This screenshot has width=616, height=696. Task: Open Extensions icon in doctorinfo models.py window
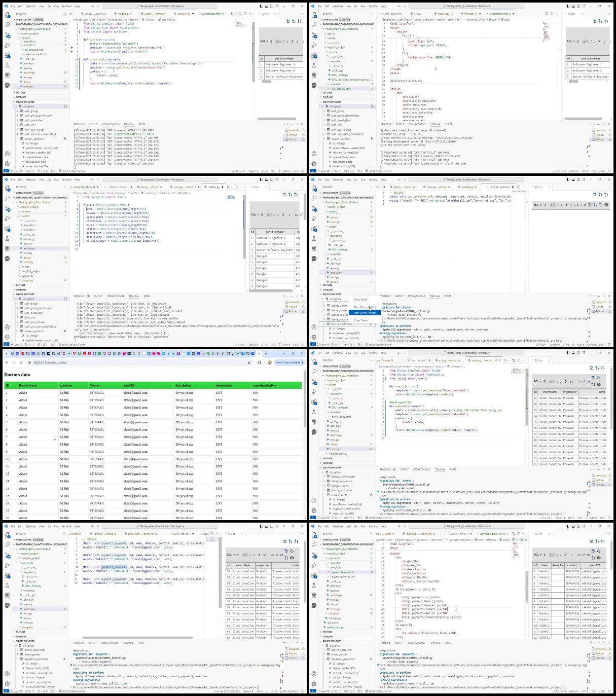[x=7, y=229]
